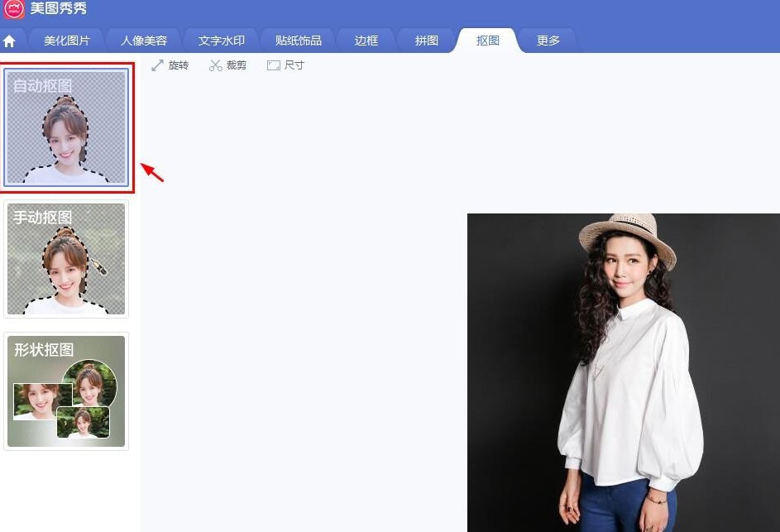780x532 pixels.
Task: Select the 边框 tab
Action: [x=366, y=41]
